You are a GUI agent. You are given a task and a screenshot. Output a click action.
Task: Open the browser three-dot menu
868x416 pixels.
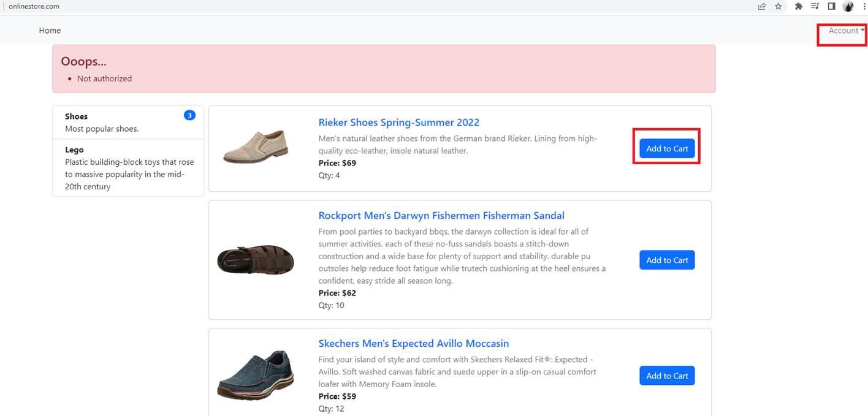(862, 7)
